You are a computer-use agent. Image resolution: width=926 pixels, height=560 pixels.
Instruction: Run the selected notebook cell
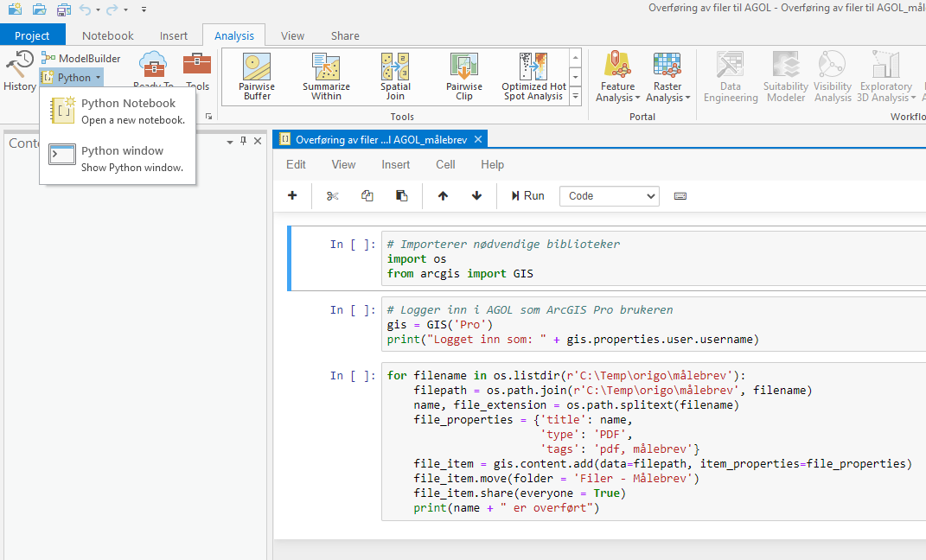(x=527, y=196)
